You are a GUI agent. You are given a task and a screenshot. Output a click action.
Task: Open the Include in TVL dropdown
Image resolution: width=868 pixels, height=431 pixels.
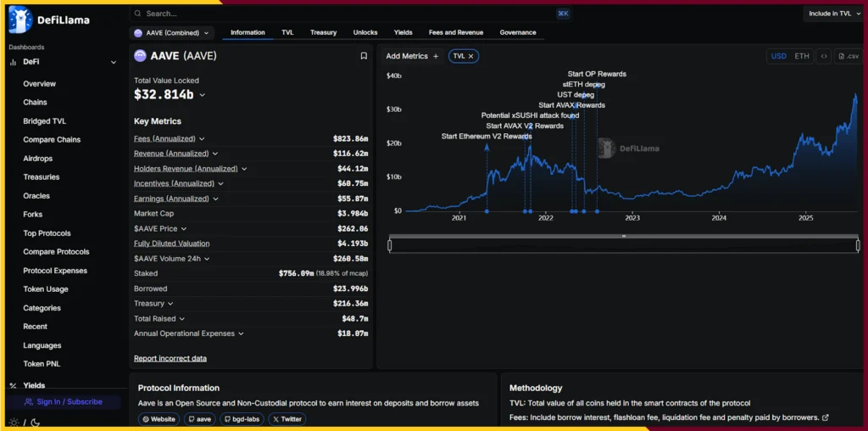pos(834,14)
